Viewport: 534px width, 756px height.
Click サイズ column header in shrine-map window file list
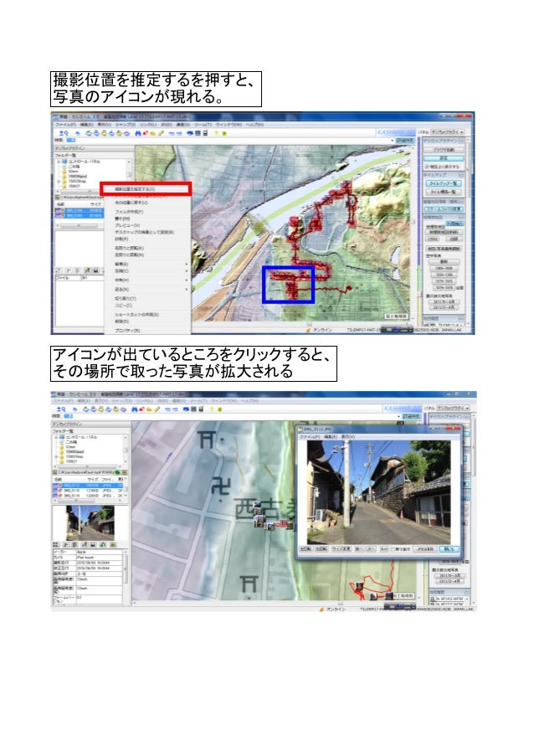point(92,479)
